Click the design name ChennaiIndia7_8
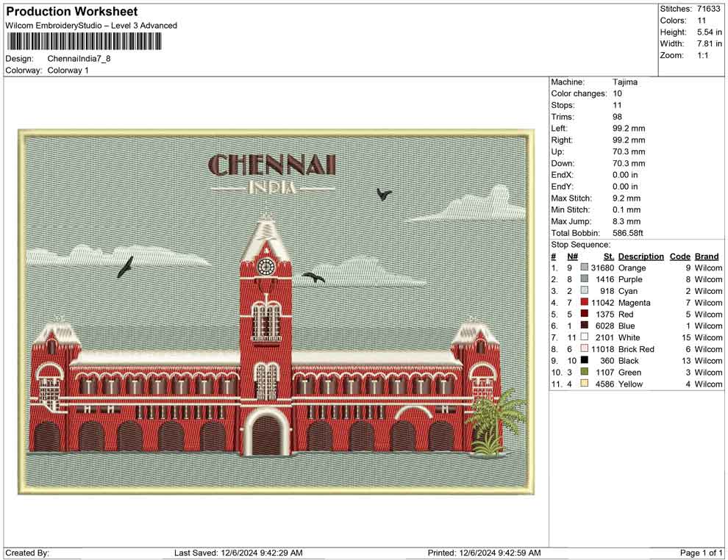Viewport: 728px width, 560px height. (78, 58)
